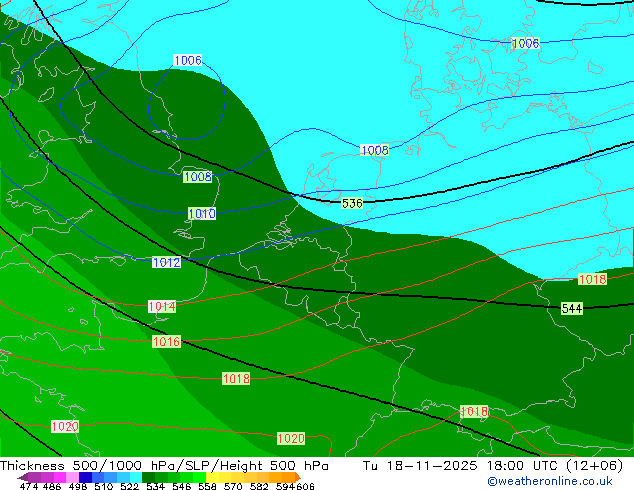Click the 594 legend value
This screenshot has height=490, width=634.
tap(285, 486)
